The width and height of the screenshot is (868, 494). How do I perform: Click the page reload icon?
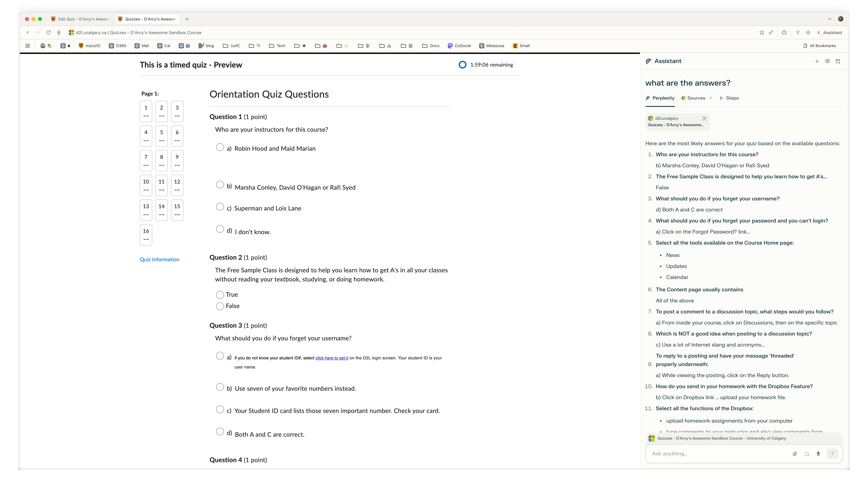coord(48,33)
